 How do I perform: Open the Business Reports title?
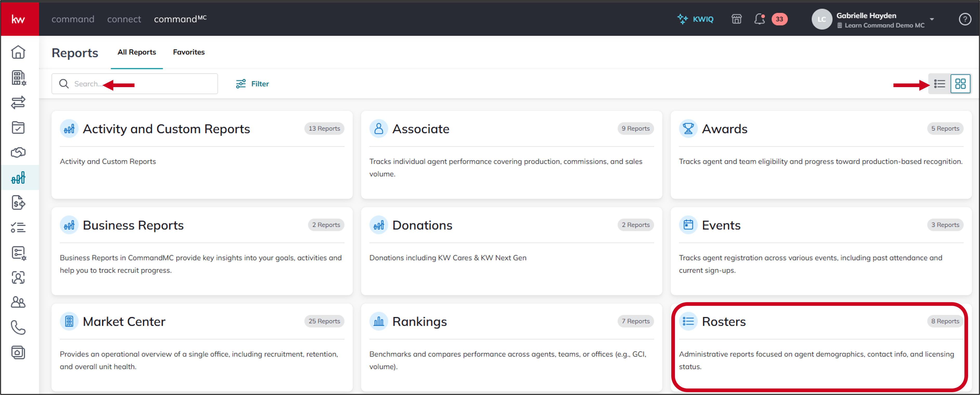(x=133, y=225)
